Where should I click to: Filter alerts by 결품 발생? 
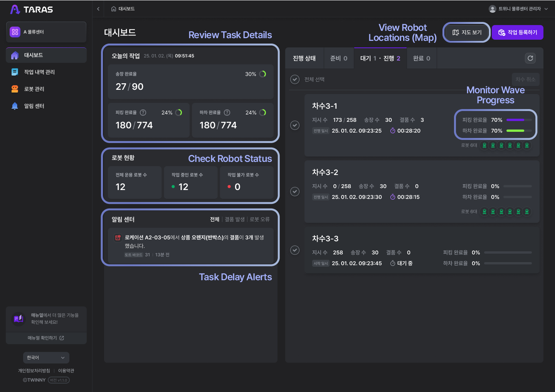click(x=235, y=219)
